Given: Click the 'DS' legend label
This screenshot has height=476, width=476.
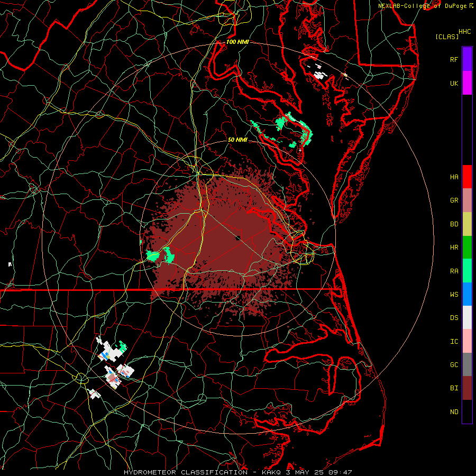Looking at the screenshot, I should [x=454, y=318].
